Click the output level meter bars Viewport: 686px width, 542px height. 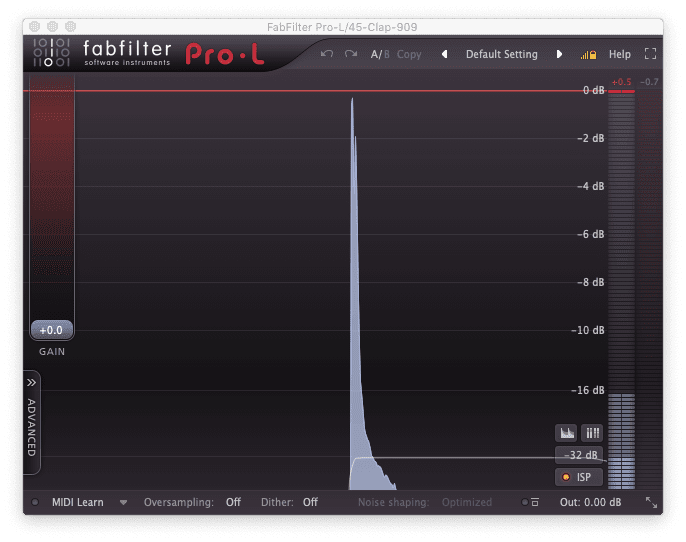coord(621,290)
